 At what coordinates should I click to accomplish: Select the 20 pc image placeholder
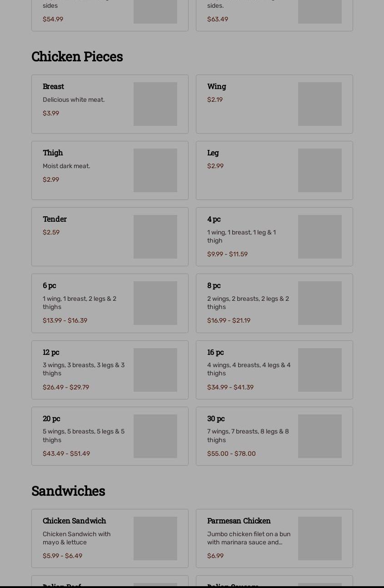click(x=155, y=436)
